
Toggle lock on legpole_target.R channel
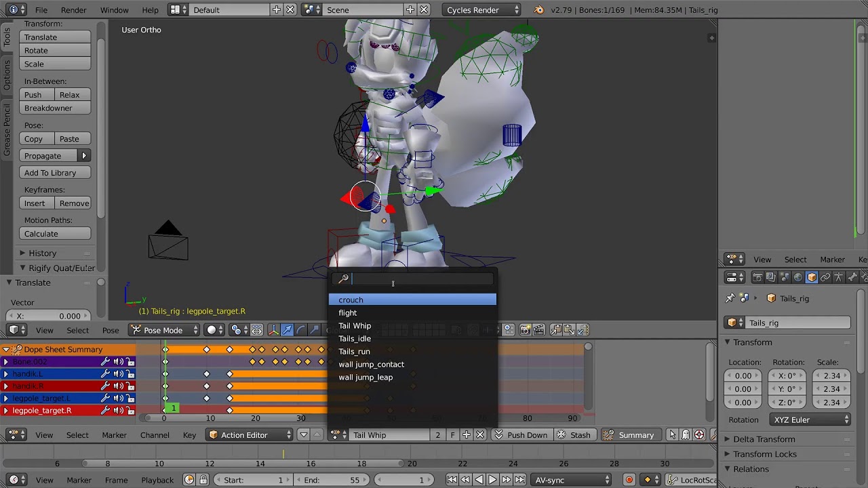(x=130, y=411)
